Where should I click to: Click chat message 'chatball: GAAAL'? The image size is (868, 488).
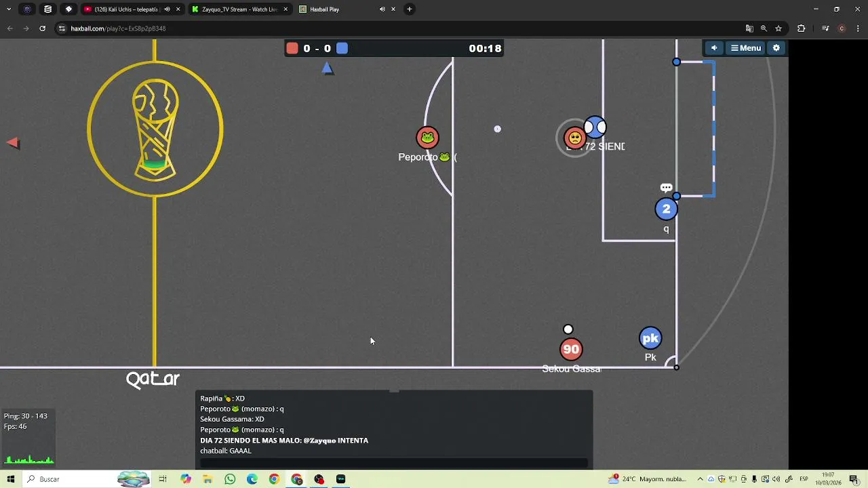(x=226, y=451)
